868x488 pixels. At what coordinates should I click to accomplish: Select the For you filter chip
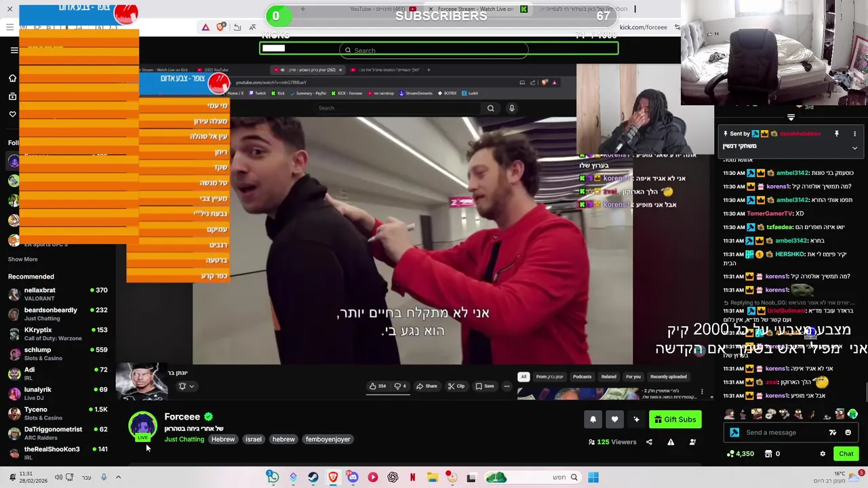(633, 377)
